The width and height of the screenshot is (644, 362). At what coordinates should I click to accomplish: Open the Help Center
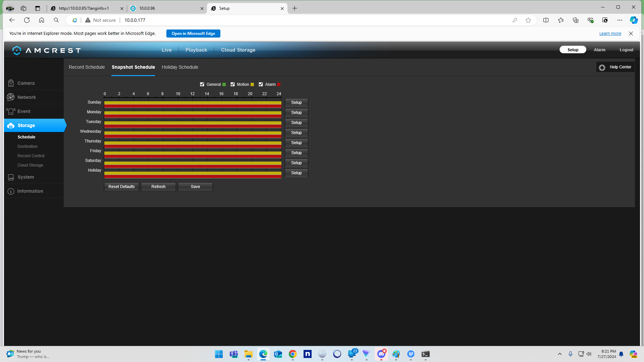(615, 67)
